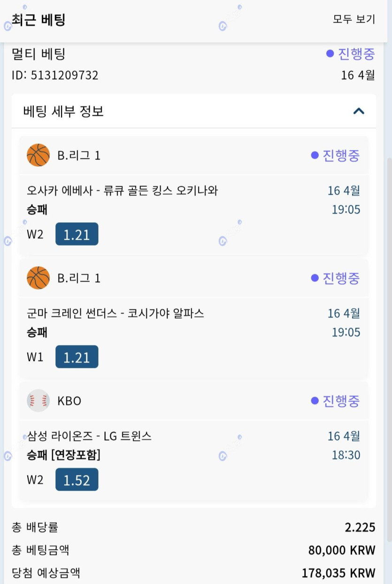Click the 진행중 status dot beside 멀티 베팅

[x=330, y=54]
